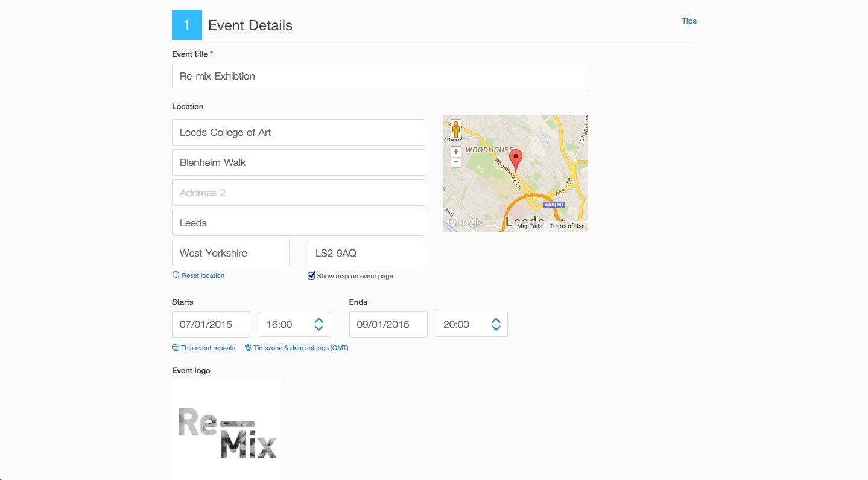Viewport: 868px width, 480px height.
Task: Open the start time 16:00 dropdown
Action: pos(295,324)
